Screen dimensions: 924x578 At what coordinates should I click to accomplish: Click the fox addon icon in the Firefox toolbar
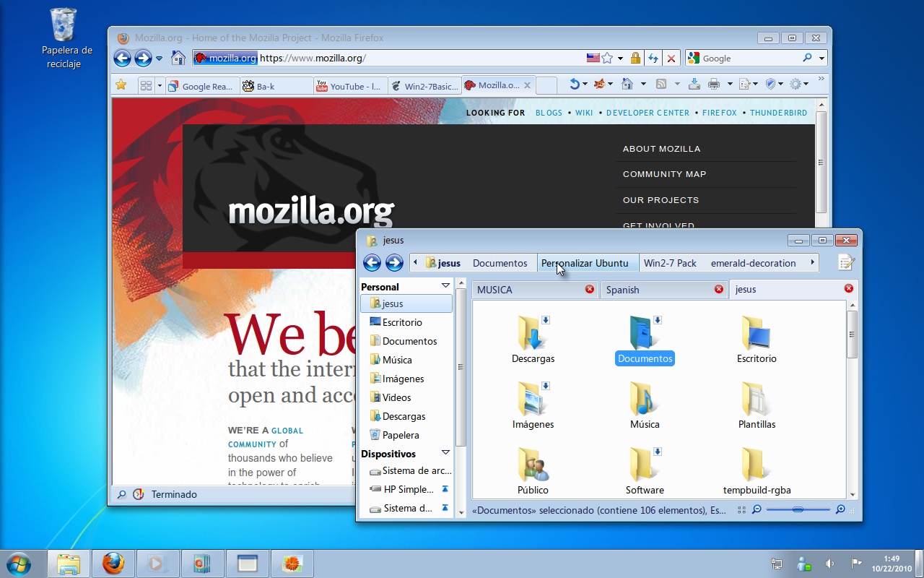tap(599, 85)
